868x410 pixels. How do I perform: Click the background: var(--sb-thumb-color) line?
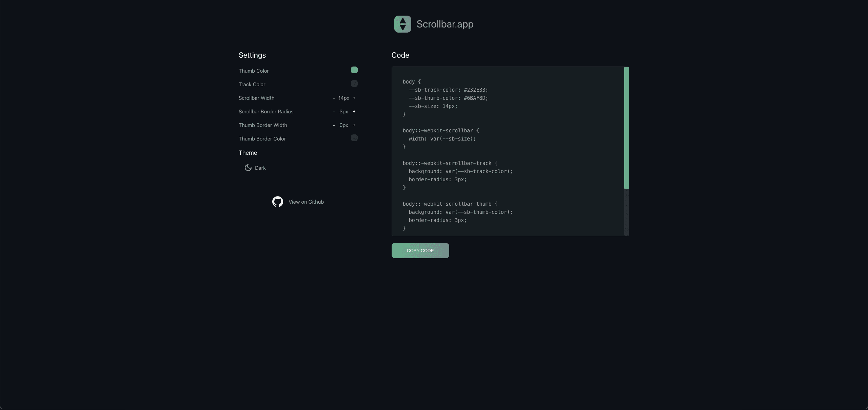[x=460, y=212]
